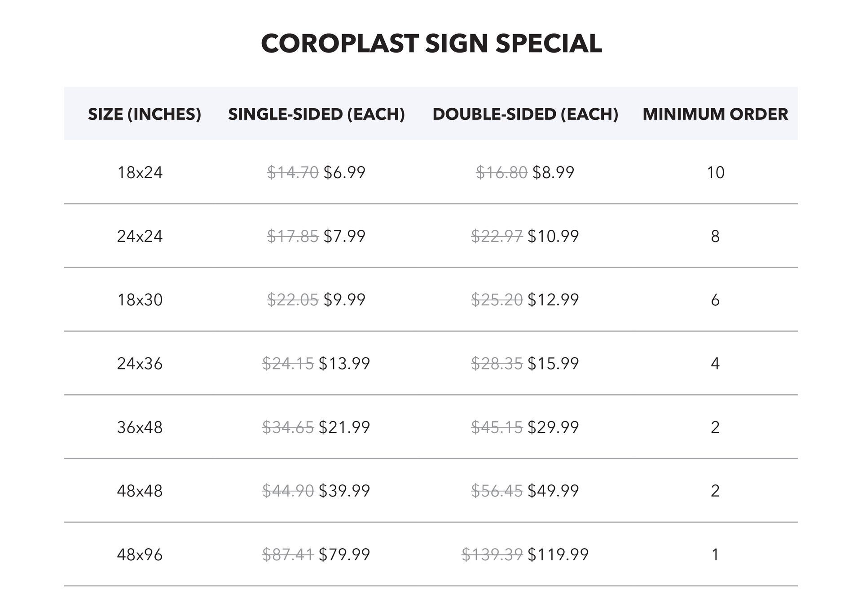
Task: Click the struck-through $22.05 original price
Action: (293, 300)
